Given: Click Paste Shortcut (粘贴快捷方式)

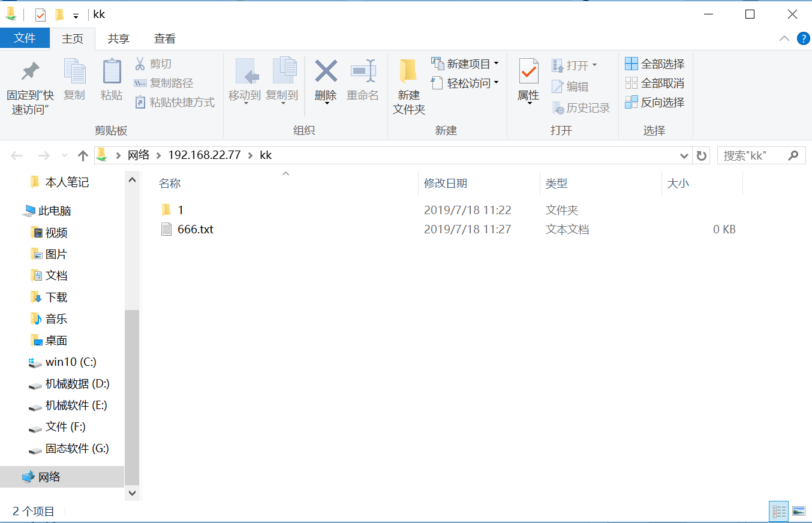Looking at the screenshot, I should tap(175, 102).
